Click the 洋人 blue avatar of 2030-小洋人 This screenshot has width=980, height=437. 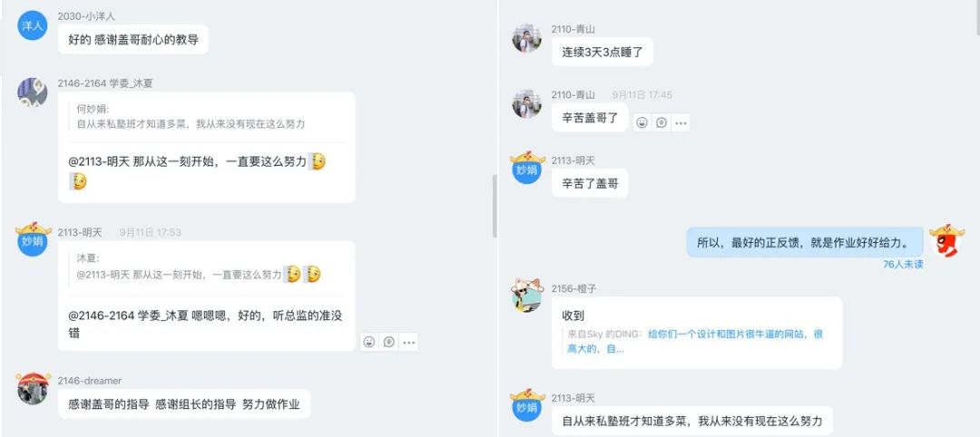click(x=33, y=25)
